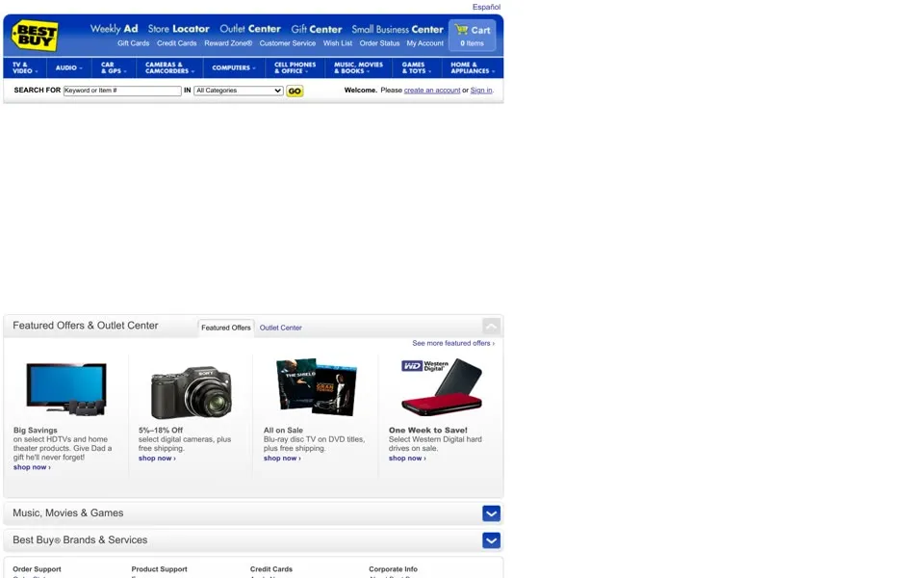The height and width of the screenshot is (578, 924).
Task: Open Weekly Ad
Action: click(x=114, y=29)
